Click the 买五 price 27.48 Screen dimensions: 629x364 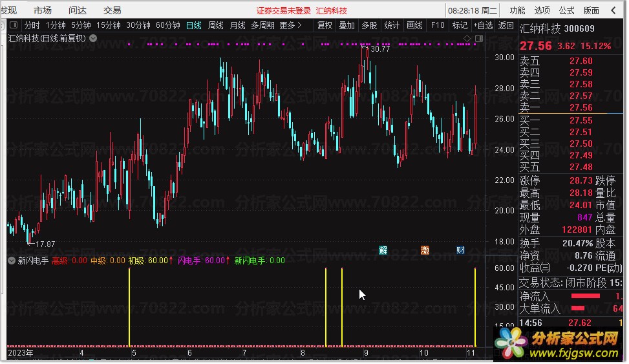581,167
